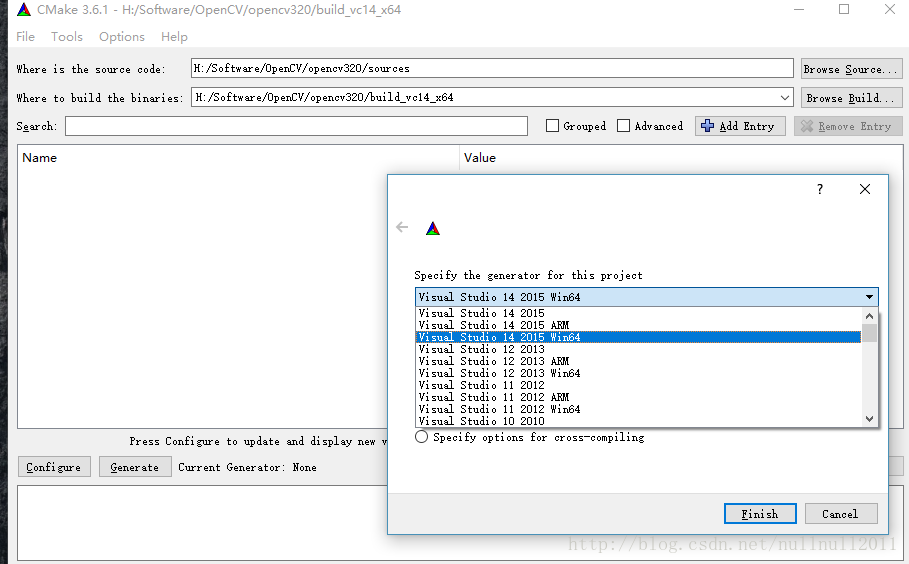Enable the Grouped checkbox

[x=552, y=126]
